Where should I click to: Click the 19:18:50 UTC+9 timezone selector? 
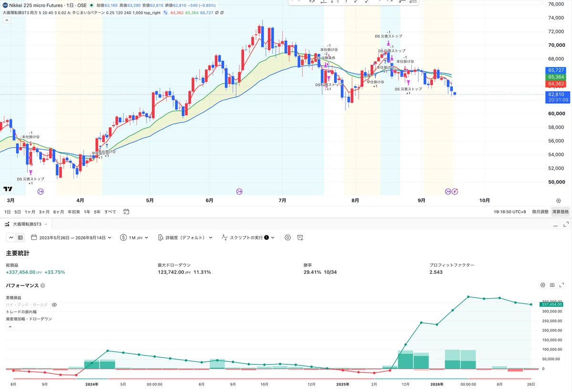[510, 211]
